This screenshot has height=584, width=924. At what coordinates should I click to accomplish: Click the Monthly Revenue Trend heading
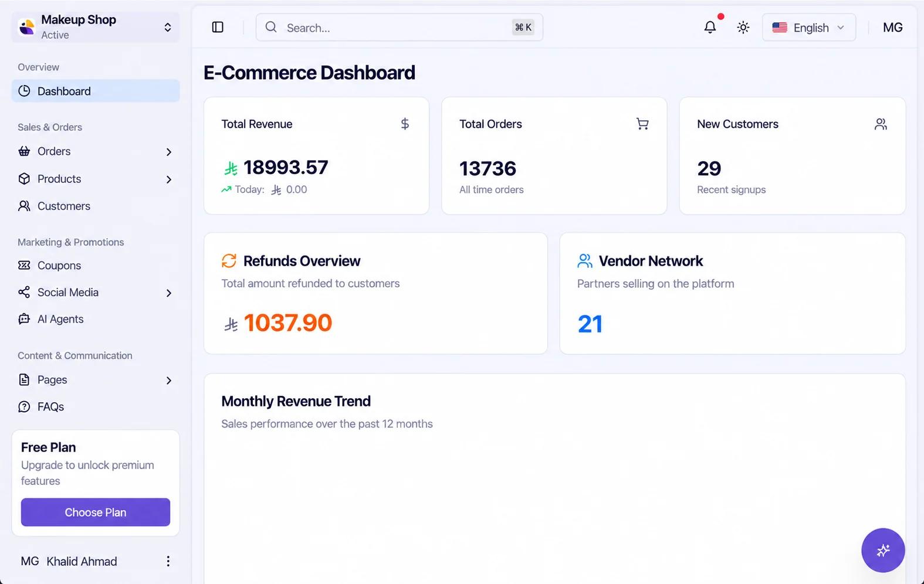296,401
